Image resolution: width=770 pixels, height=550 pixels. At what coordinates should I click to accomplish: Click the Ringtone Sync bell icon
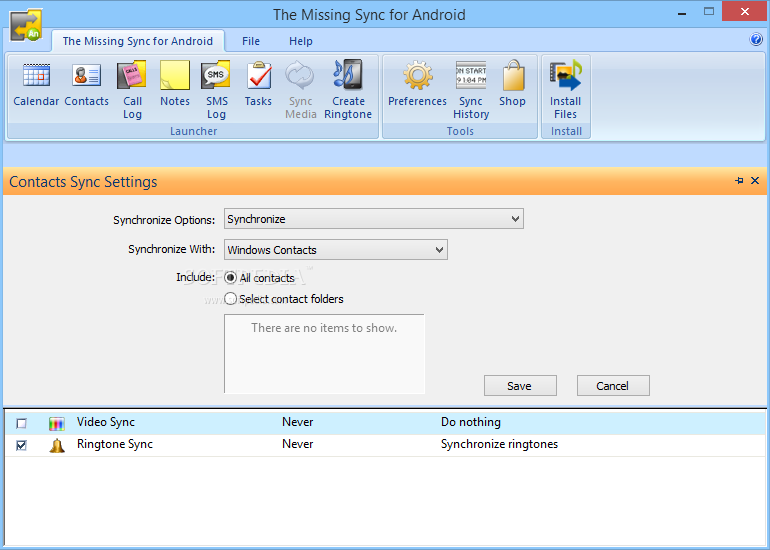(57, 445)
